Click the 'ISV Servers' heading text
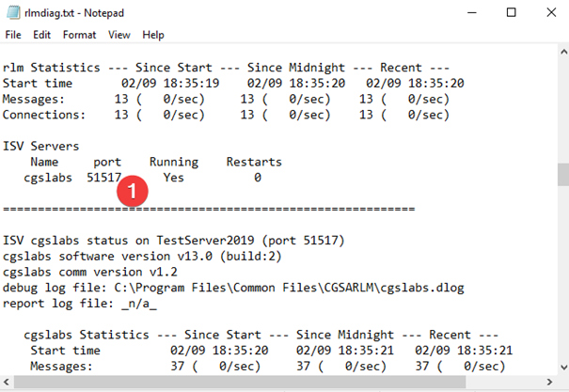Screen dimensions: 569x392 (40, 146)
